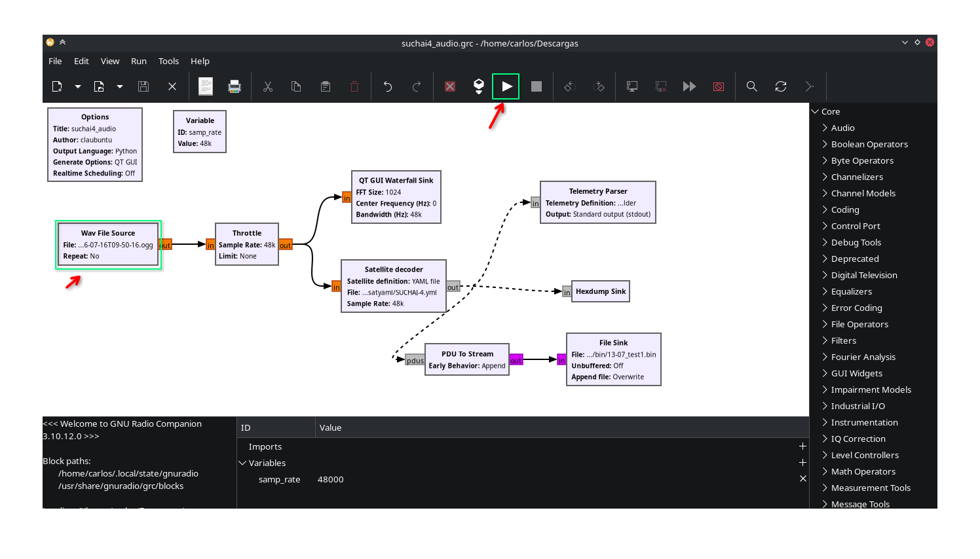Open the View menu
The image size is (980, 559).
coord(110,61)
